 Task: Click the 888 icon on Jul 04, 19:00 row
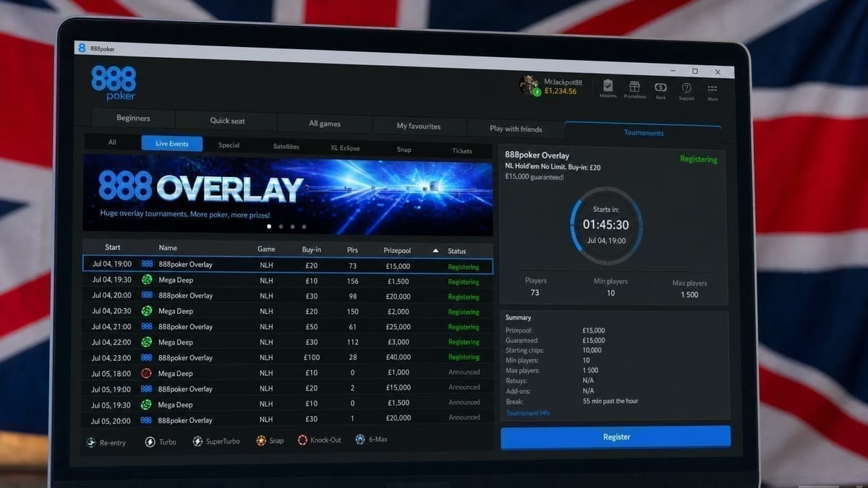(147, 265)
